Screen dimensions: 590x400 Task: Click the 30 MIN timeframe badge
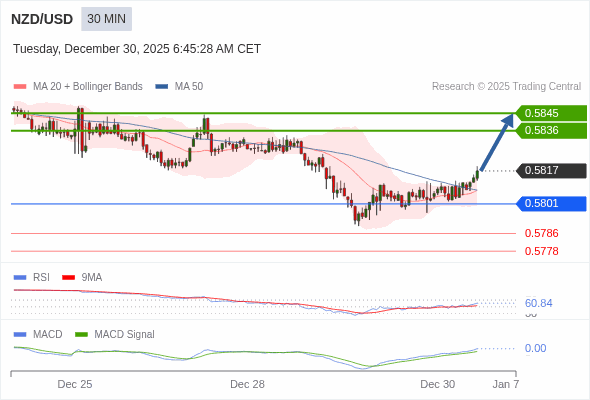tap(106, 19)
